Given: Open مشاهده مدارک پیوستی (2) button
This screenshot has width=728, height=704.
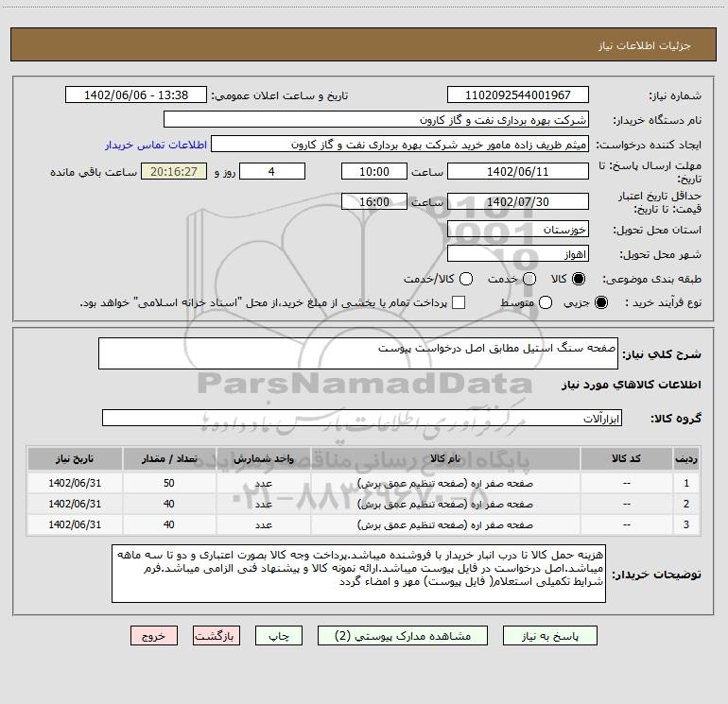Looking at the screenshot, I should pyautogui.click(x=403, y=636).
